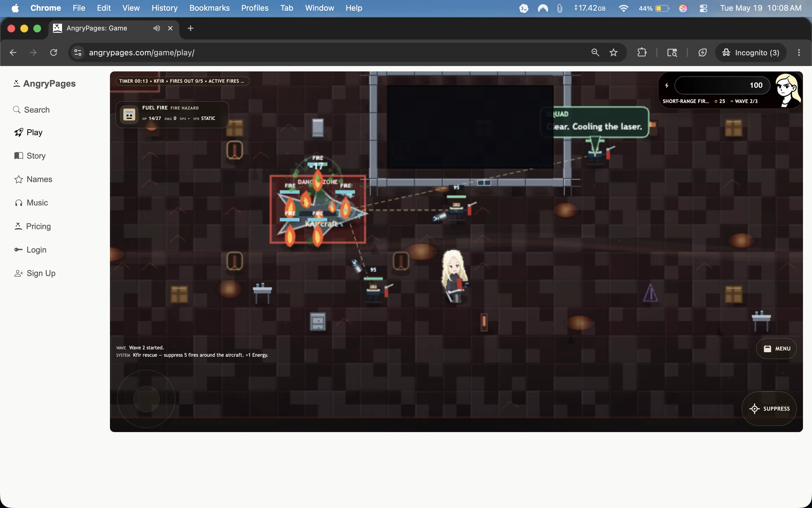812x508 pixels.
Task: Open the Sign Up page
Action: click(x=35, y=273)
